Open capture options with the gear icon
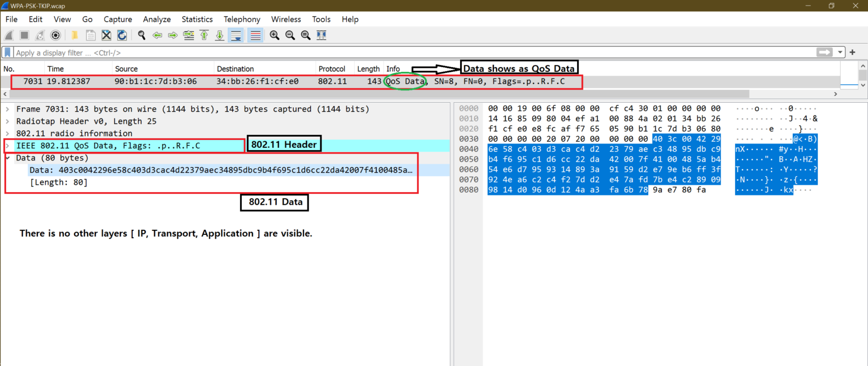The height and width of the screenshot is (366, 868). pos(55,35)
